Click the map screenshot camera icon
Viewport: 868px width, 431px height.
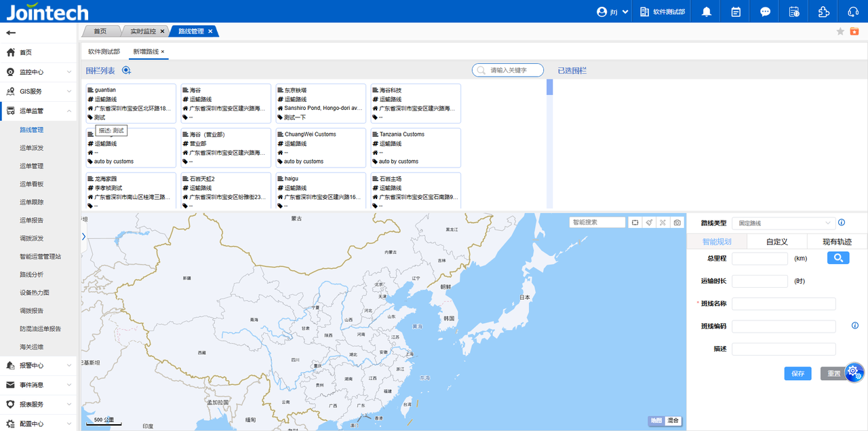676,222
